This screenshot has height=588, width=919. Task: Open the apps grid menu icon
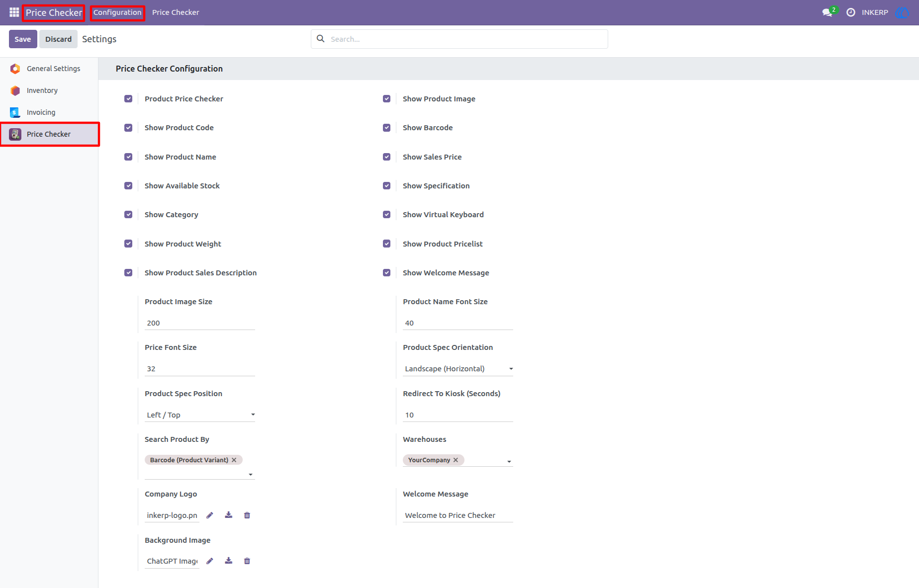(14, 12)
